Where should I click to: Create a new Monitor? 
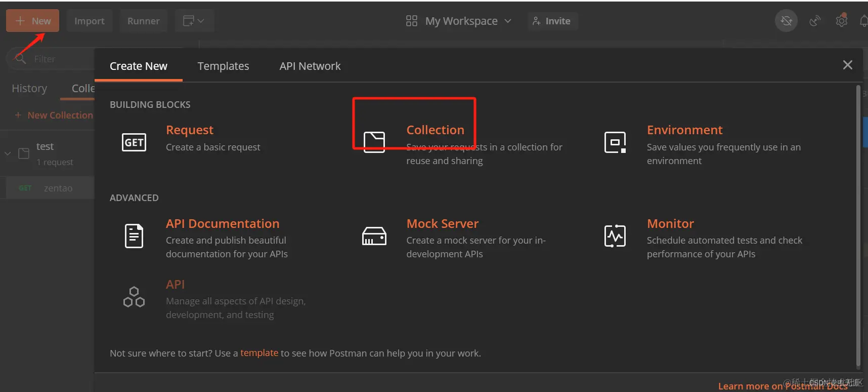670,224
